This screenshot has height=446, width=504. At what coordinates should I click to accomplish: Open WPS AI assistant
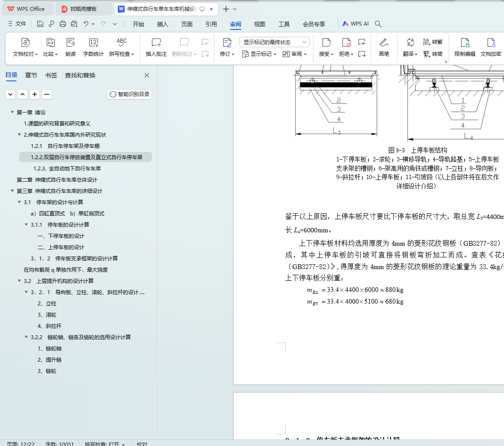[x=355, y=24]
